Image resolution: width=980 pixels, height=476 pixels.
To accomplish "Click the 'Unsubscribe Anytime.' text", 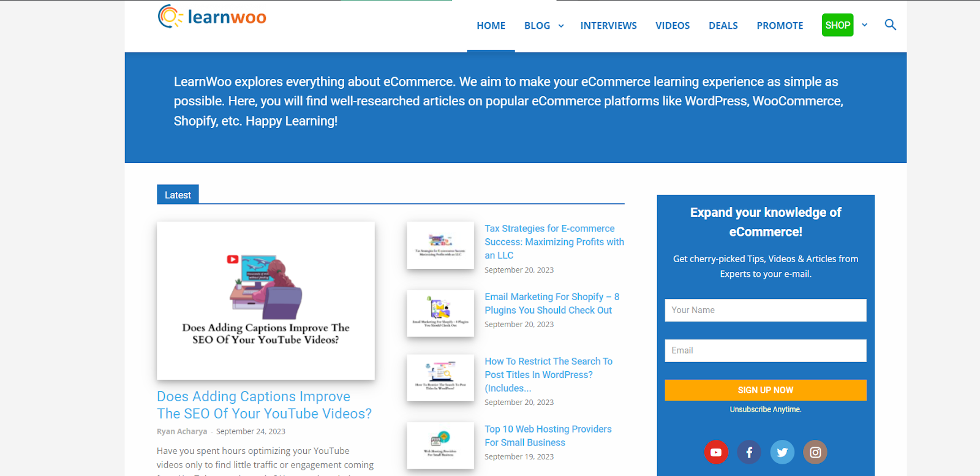I will tap(766, 409).
